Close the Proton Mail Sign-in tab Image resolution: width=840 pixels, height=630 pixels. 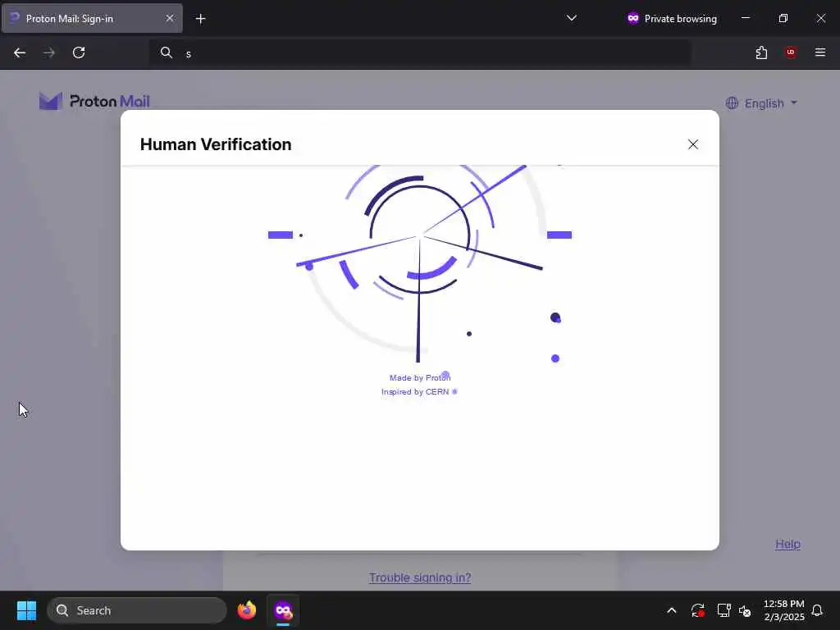point(170,18)
